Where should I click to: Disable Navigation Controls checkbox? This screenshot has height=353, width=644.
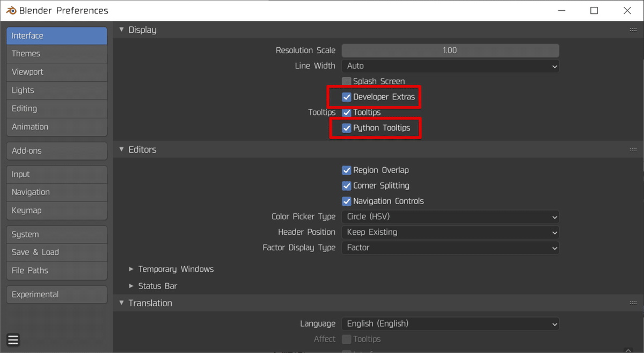pyautogui.click(x=347, y=201)
